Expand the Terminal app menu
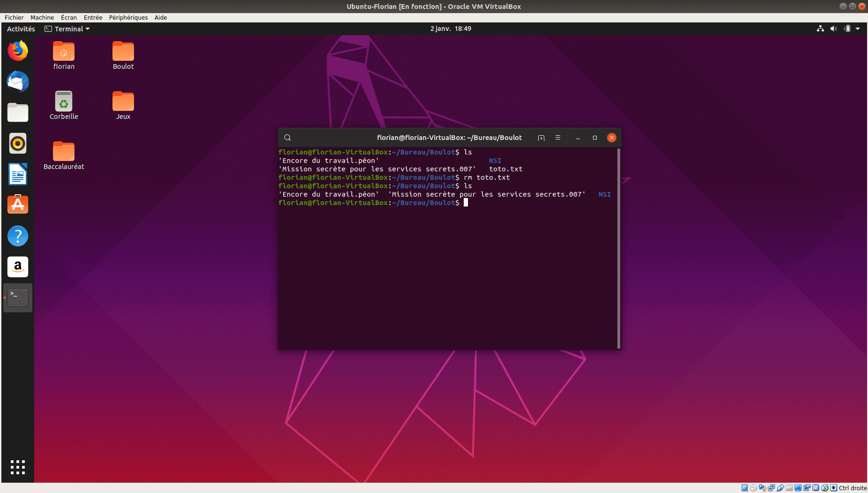The height and width of the screenshot is (493, 868). pyautogui.click(x=67, y=29)
